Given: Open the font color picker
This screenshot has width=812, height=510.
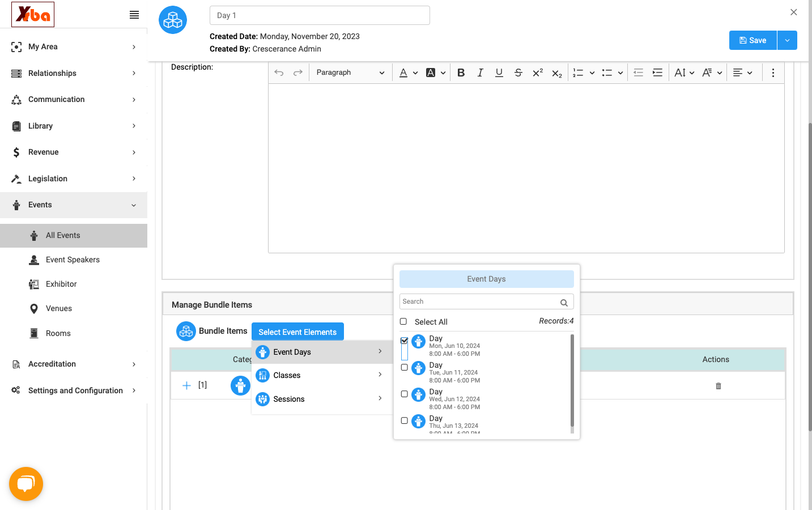Looking at the screenshot, I should 409,73.
